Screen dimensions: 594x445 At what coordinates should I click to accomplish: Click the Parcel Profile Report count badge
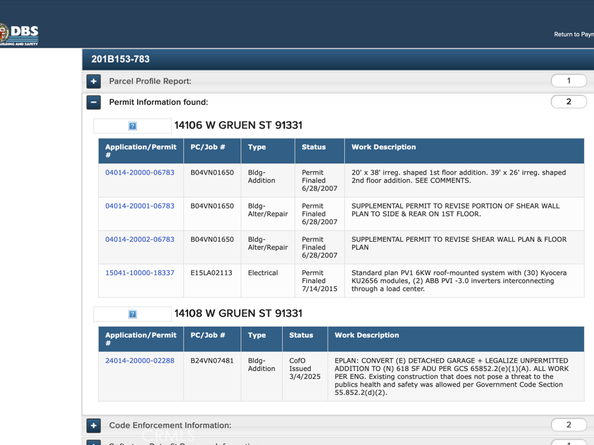569,81
